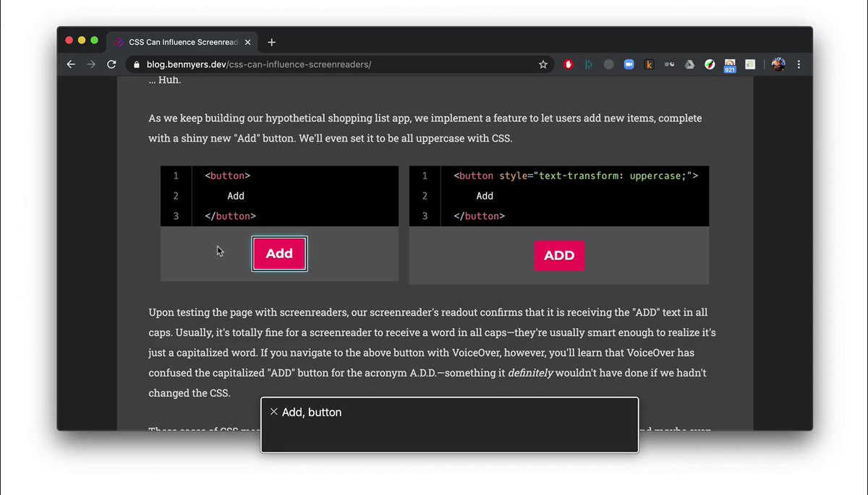Click the bookmark star in the address bar
The image size is (868, 495).
point(543,64)
